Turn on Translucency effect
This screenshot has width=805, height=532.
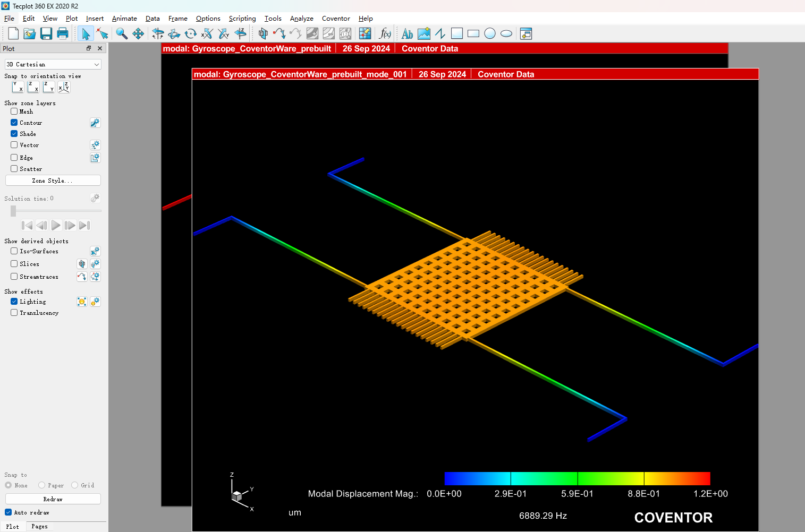click(14, 313)
